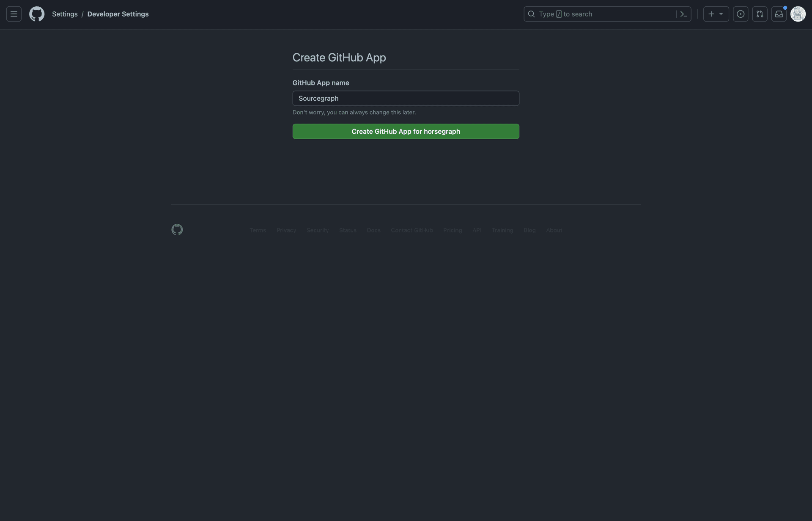
Task: Click the GitHub App name label
Action: tap(321, 83)
